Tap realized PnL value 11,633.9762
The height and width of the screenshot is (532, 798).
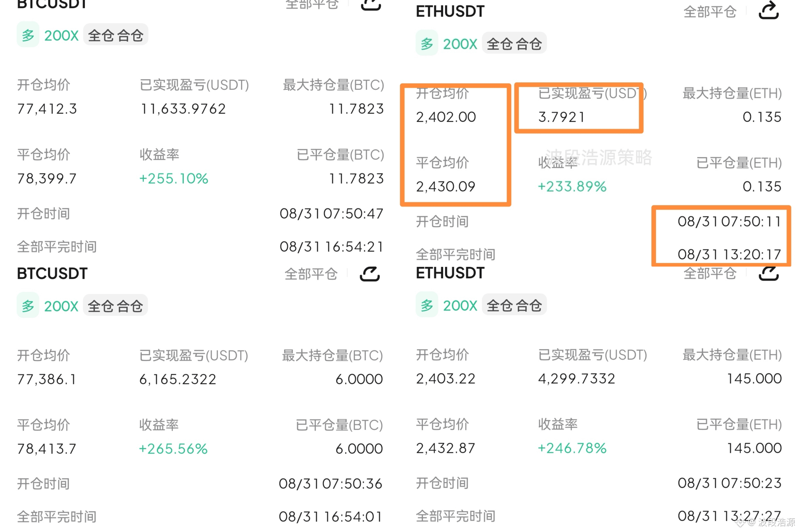tap(183, 109)
